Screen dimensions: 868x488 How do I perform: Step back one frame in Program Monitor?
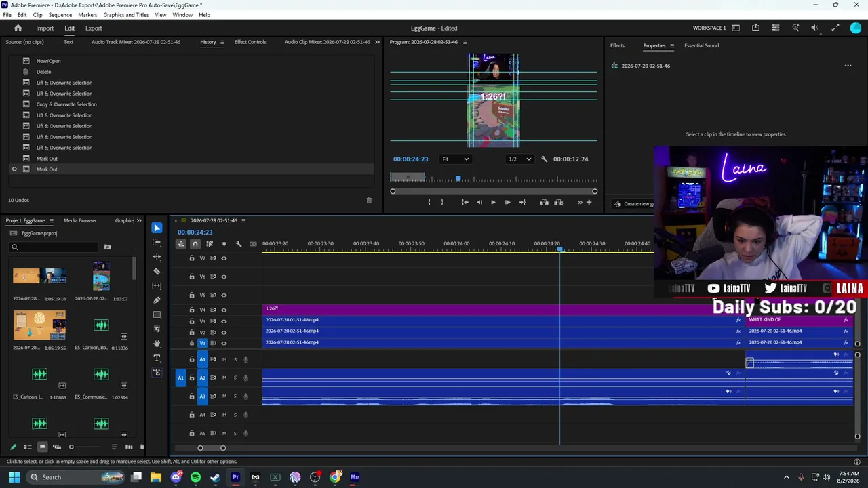[x=479, y=202]
